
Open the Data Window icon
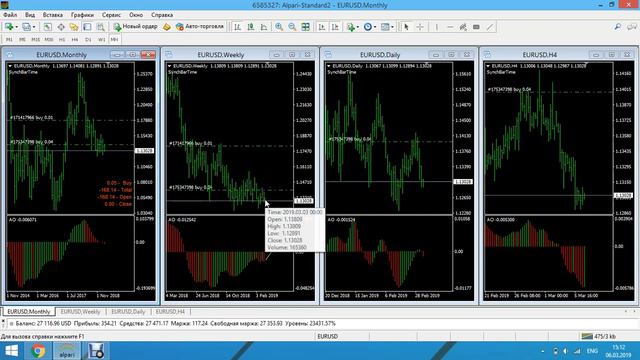pyautogui.click(x=61, y=27)
